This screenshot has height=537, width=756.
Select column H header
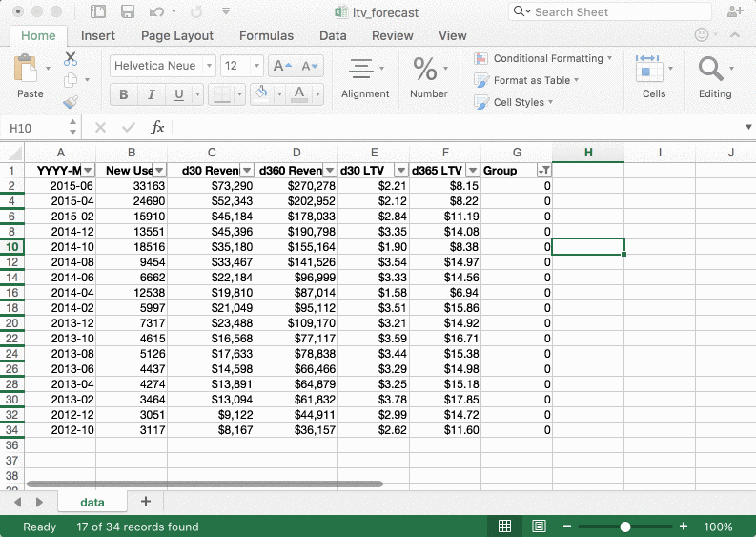(588, 153)
